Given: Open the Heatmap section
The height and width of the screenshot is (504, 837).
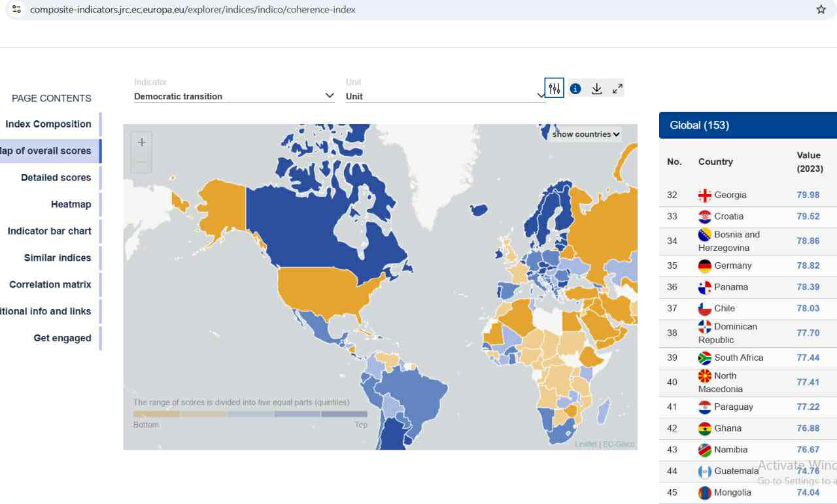Looking at the screenshot, I should coord(71,205).
